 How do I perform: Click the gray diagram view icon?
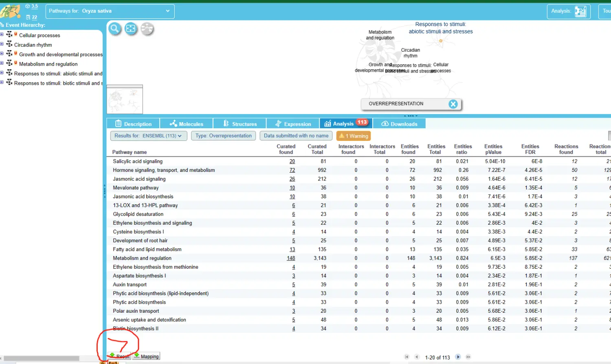147,29
